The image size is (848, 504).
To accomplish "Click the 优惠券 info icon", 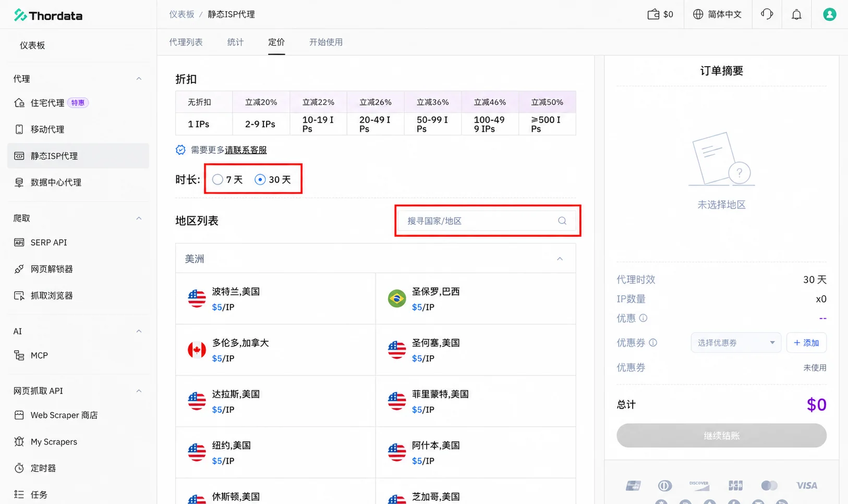I will (653, 342).
